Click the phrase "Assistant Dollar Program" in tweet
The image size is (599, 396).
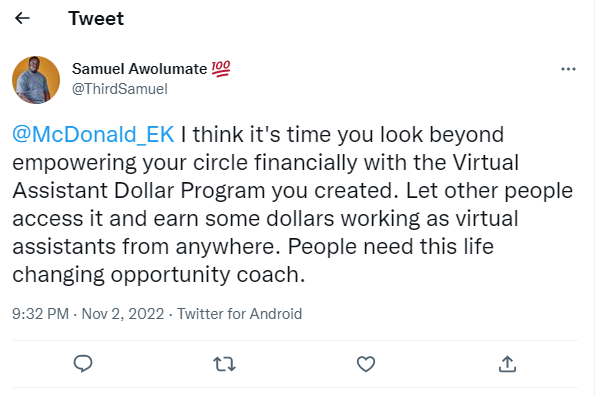(139, 191)
